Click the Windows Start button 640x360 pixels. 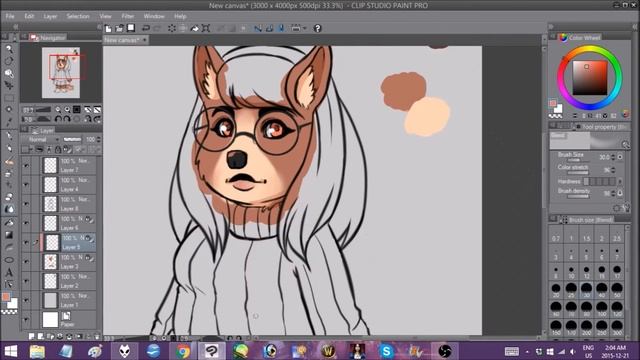[x=10, y=351]
